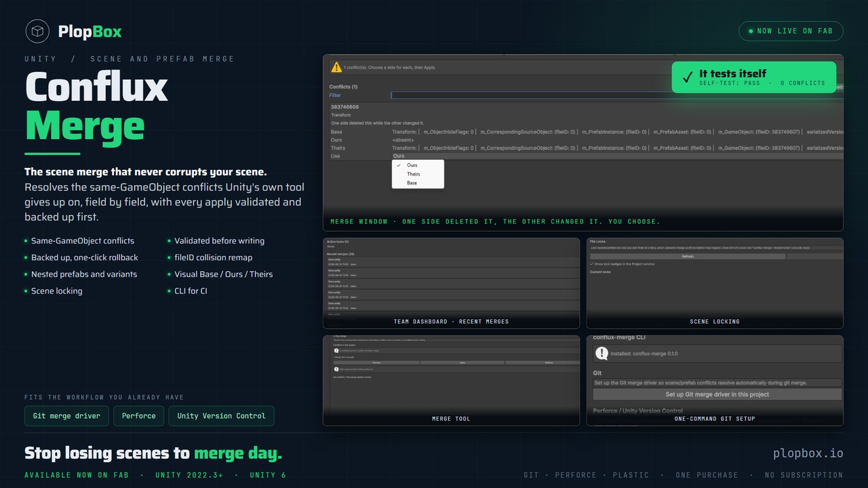Click the One-Command Git Setup caption
Viewport: 868px width, 488px height.
tap(715, 418)
